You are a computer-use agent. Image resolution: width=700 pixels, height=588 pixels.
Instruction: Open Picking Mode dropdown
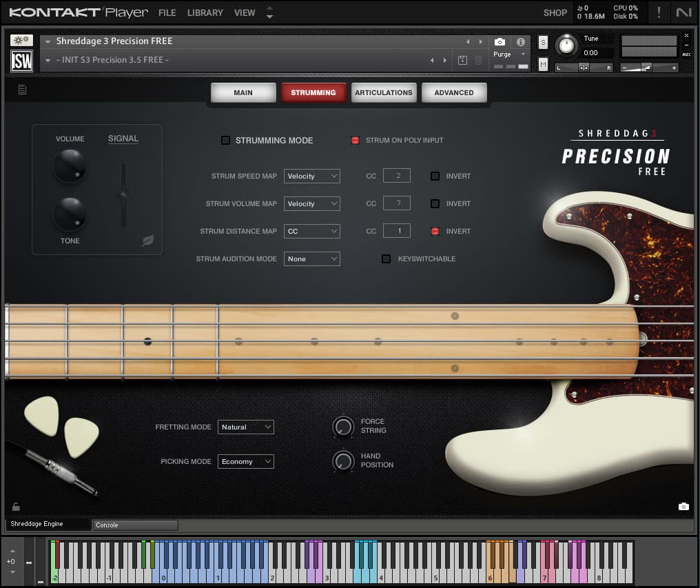[x=245, y=462]
